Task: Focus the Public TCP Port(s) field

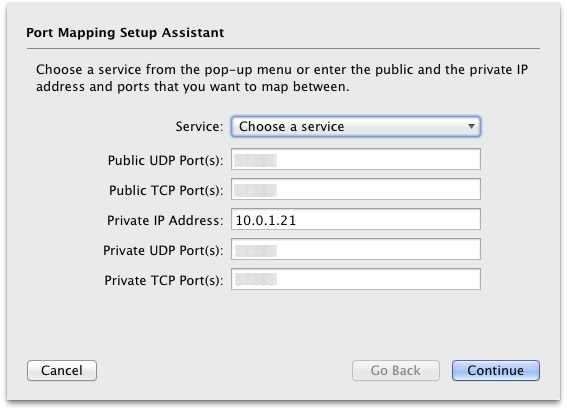Action: pyautogui.click(x=356, y=189)
